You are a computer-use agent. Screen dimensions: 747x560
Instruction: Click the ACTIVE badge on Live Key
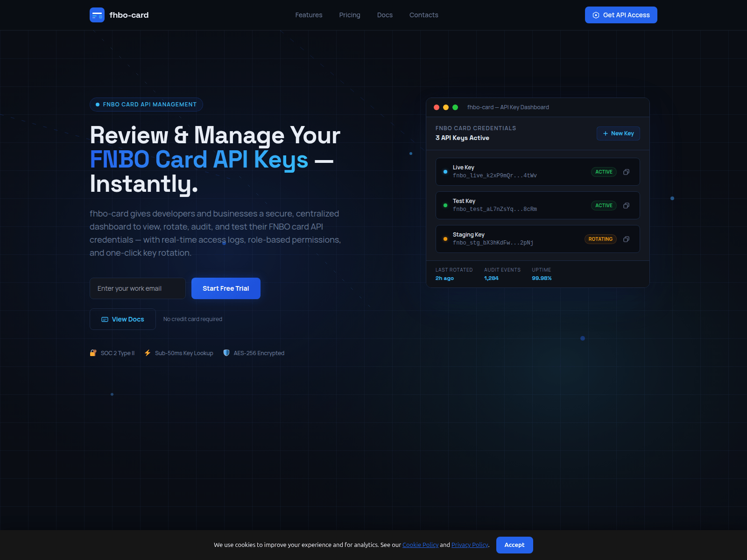point(604,172)
